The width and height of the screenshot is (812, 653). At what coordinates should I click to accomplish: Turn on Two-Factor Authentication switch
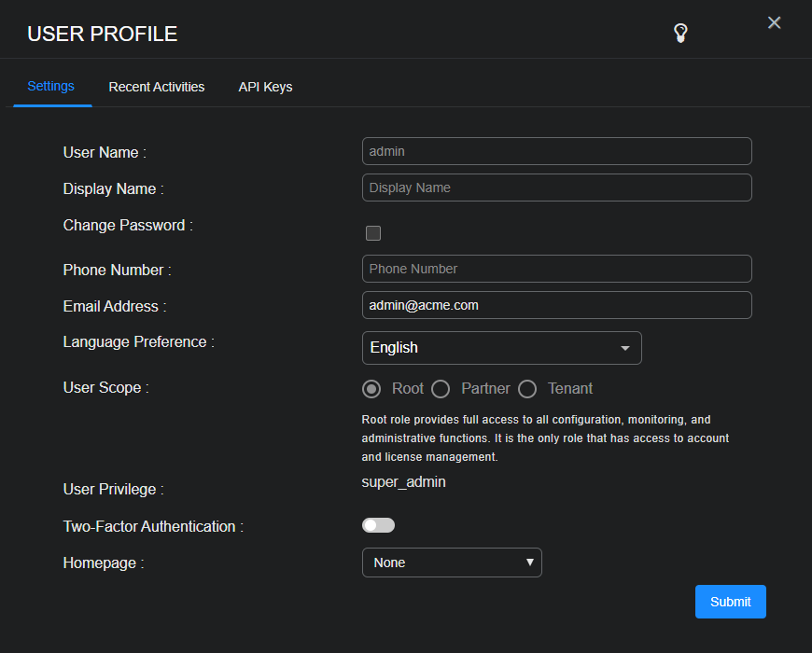point(378,525)
